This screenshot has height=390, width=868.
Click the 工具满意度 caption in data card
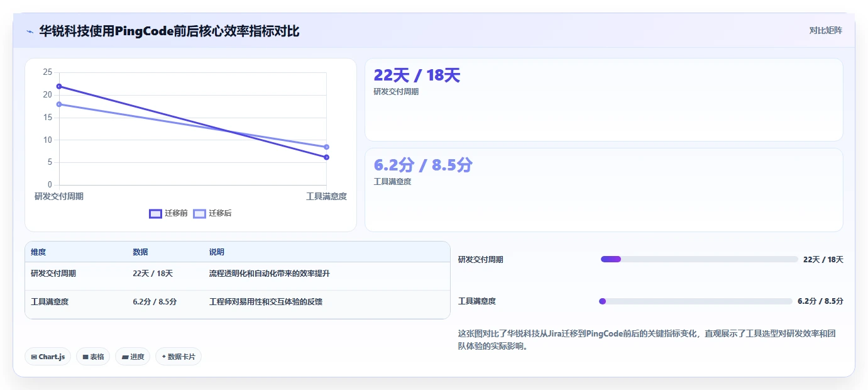click(x=392, y=182)
